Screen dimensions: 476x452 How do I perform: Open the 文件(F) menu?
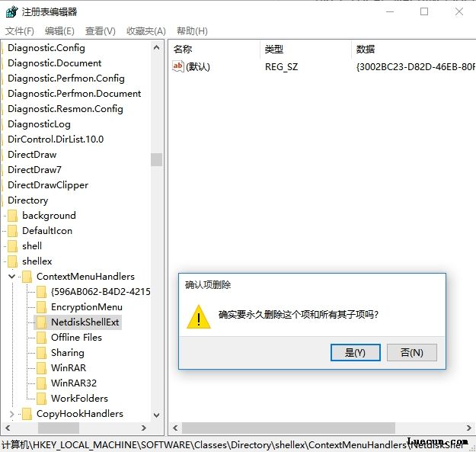point(20,31)
